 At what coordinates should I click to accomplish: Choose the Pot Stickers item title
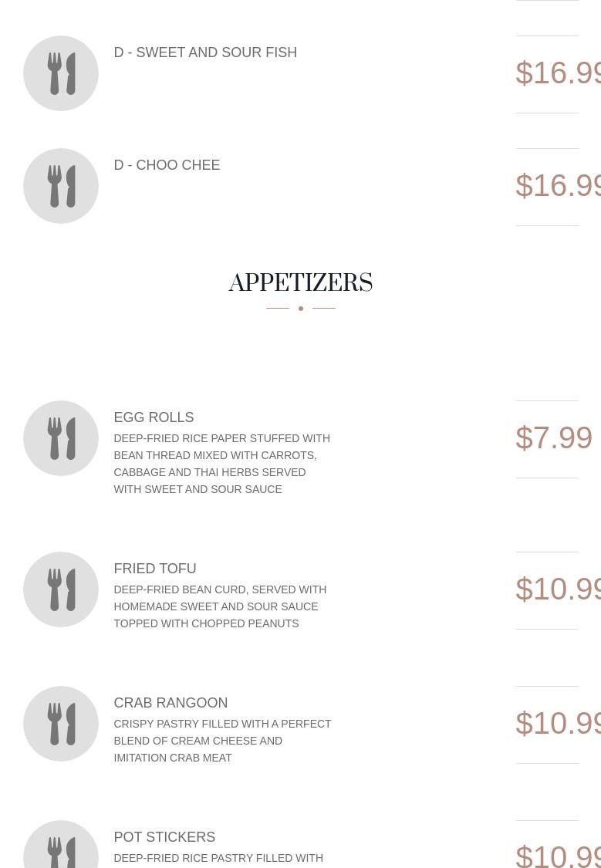tap(164, 837)
